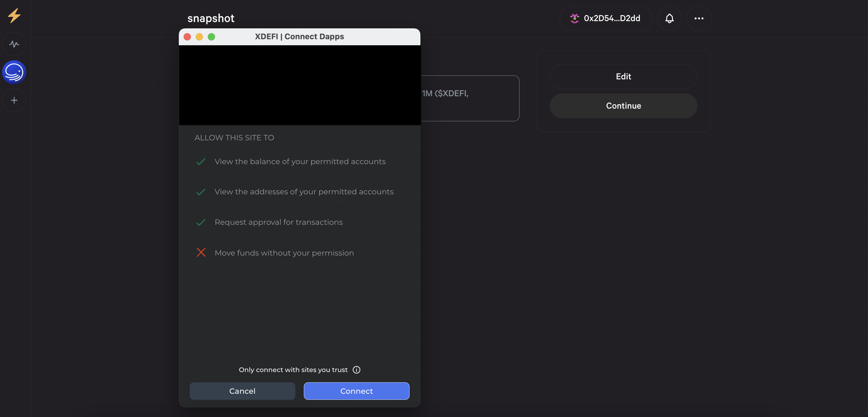
Task: Click the lightning bolt Snapshot logo
Action: [14, 16]
